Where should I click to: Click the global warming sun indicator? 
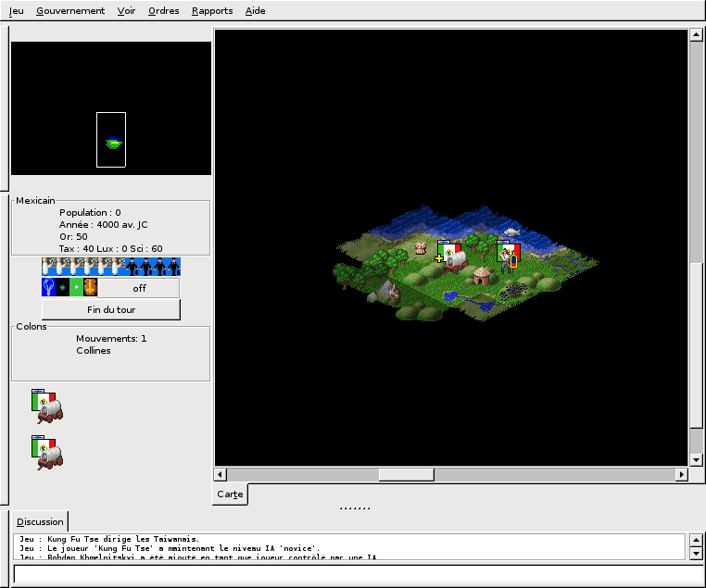[62, 287]
